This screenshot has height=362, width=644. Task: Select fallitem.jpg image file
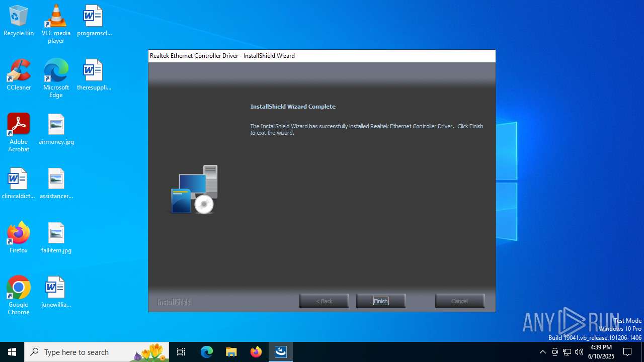[x=56, y=238]
